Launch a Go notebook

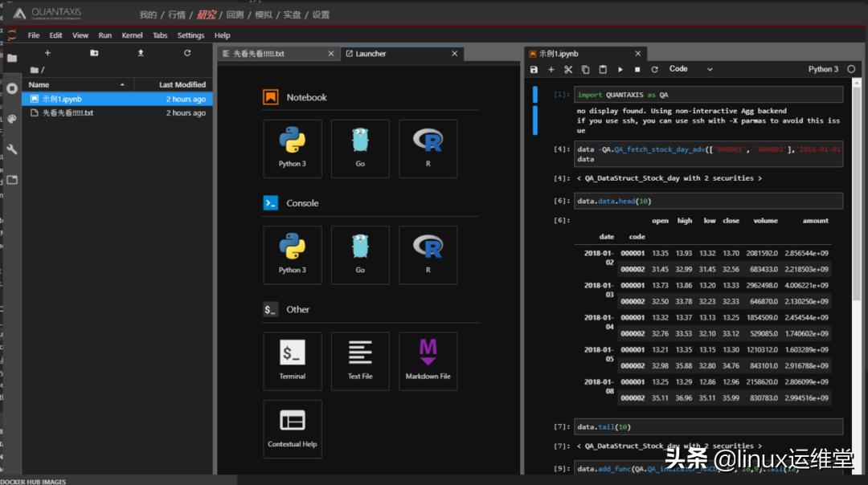[x=360, y=149]
